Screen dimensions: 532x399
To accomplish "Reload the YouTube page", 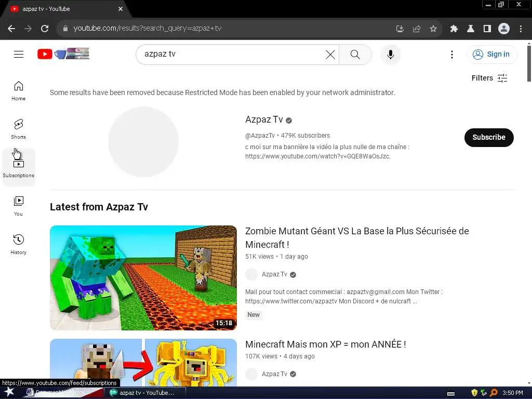I will click(x=45, y=29).
